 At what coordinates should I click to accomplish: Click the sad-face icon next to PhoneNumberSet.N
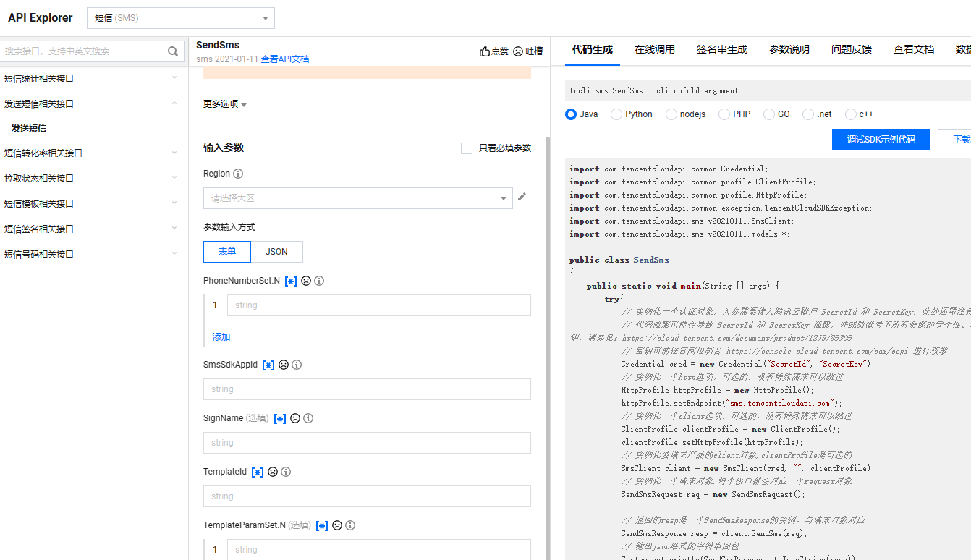point(306,281)
